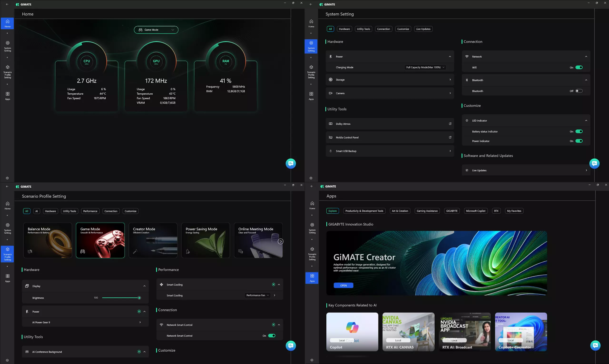Select the Balance Mode card

click(x=48, y=240)
